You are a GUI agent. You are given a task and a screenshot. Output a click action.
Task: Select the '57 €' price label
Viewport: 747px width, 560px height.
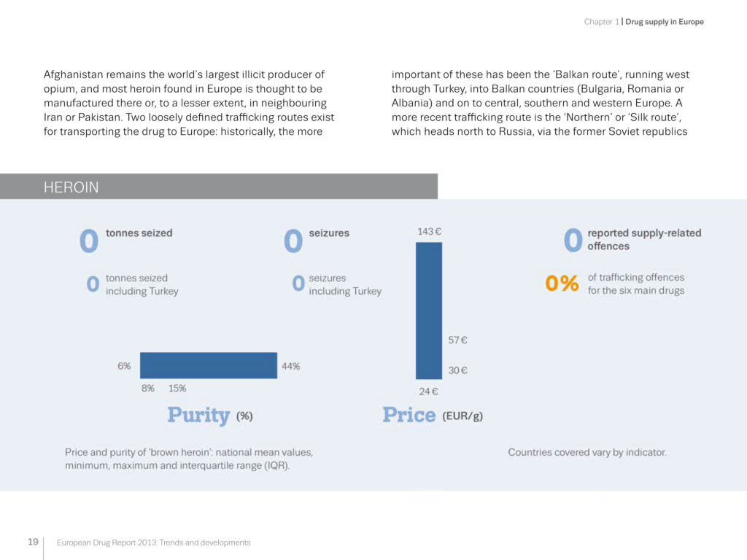(457, 340)
